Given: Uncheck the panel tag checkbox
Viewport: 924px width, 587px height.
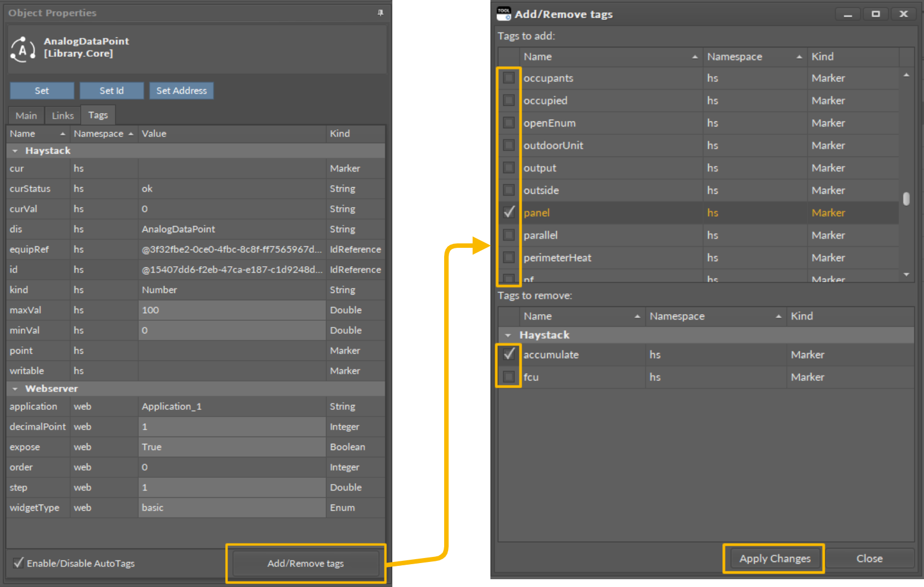Looking at the screenshot, I should (x=509, y=212).
